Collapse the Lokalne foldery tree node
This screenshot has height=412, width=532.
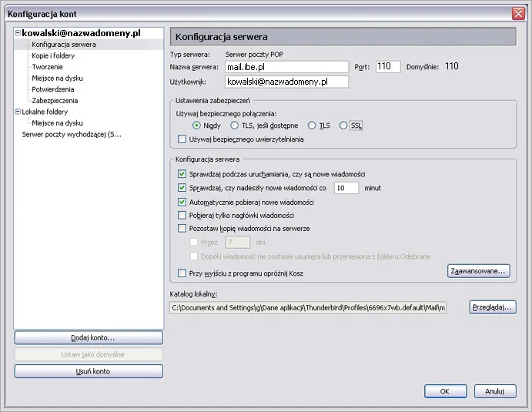18,112
